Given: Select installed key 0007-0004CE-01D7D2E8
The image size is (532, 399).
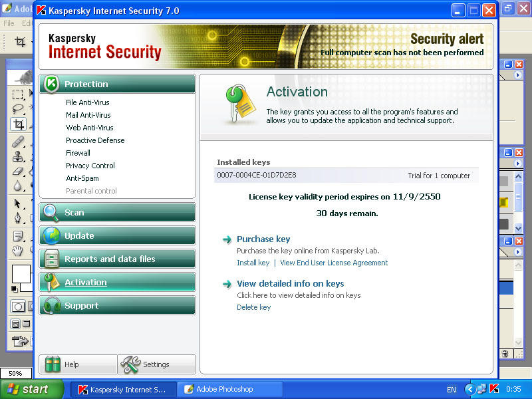Looking at the screenshot, I should [x=346, y=175].
